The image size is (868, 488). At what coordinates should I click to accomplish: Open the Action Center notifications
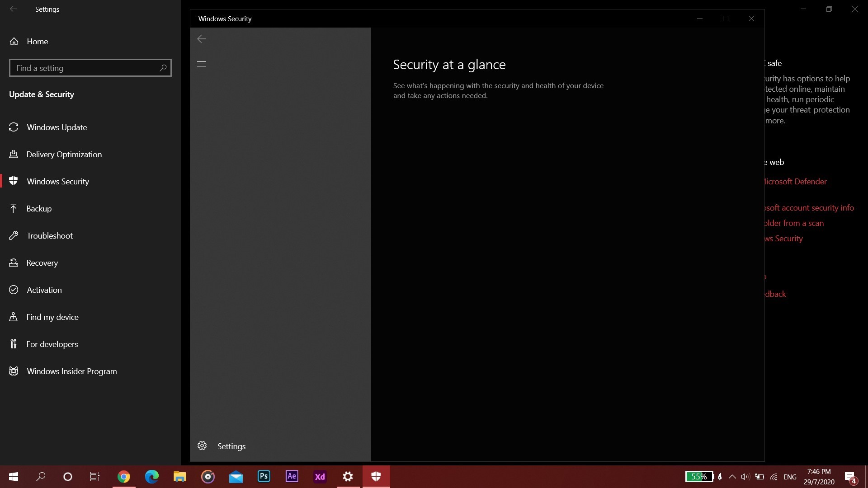[x=850, y=477]
